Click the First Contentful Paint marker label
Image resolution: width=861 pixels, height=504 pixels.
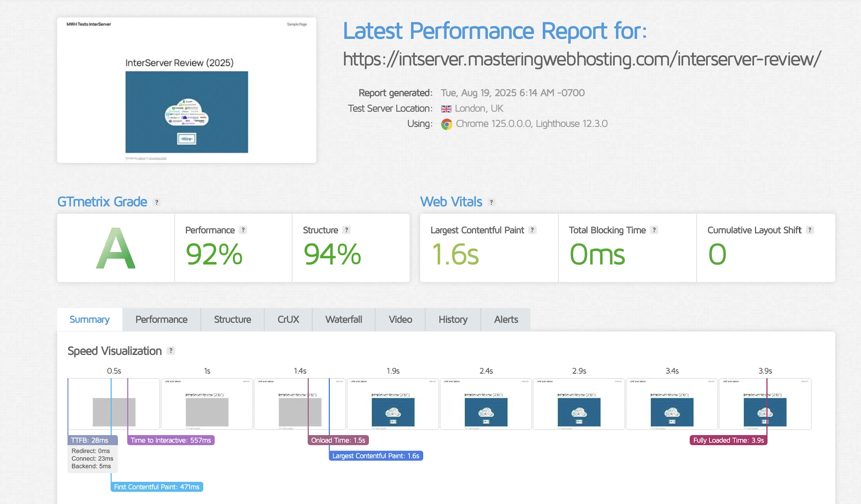click(157, 487)
